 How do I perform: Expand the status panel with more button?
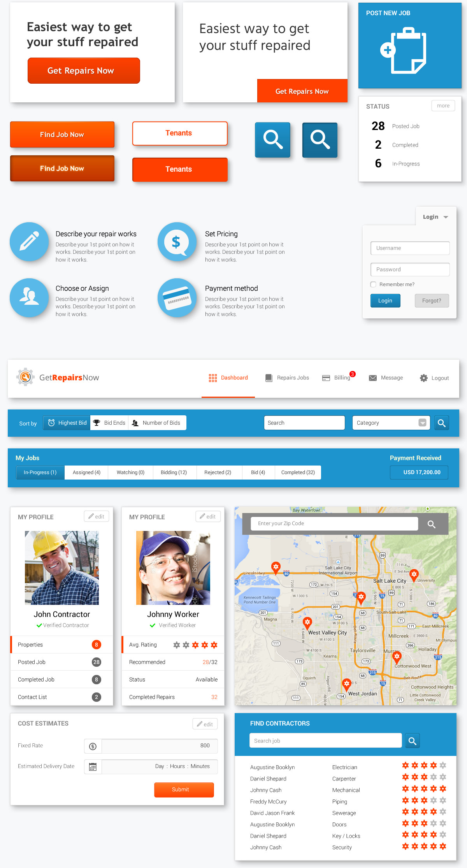[x=443, y=106]
